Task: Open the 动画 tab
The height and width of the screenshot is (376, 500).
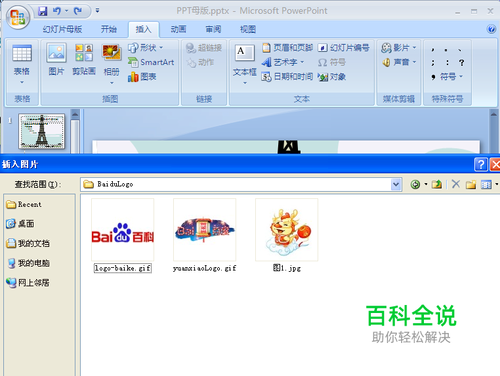Action: click(178, 29)
